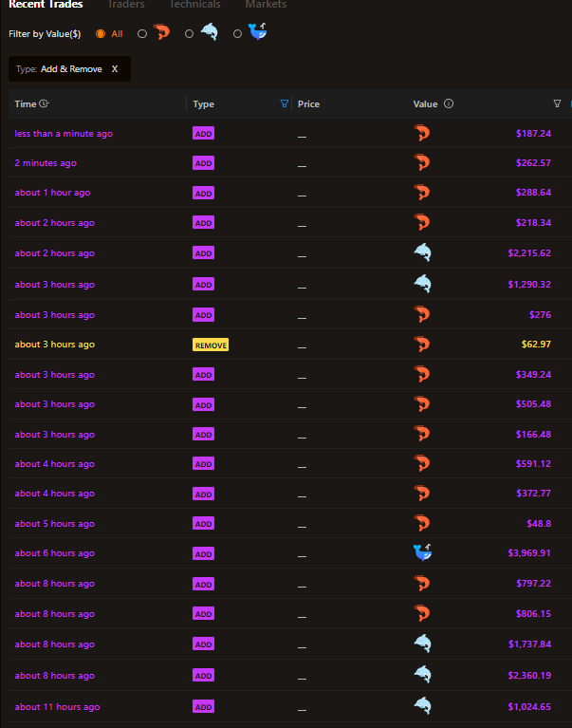Viewport: 572px width, 728px height.
Task: Click the Time column header
Action: click(25, 104)
